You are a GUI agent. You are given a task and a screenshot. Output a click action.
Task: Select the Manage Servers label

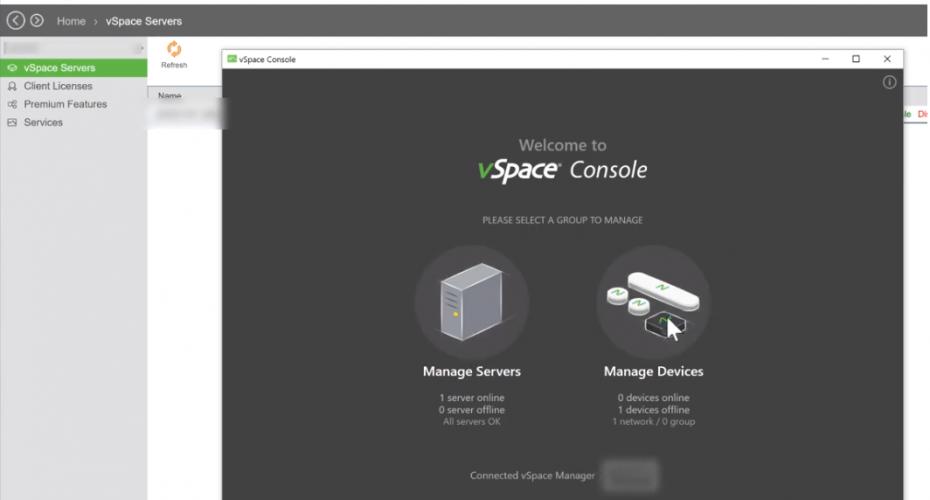(x=472, y=371)
